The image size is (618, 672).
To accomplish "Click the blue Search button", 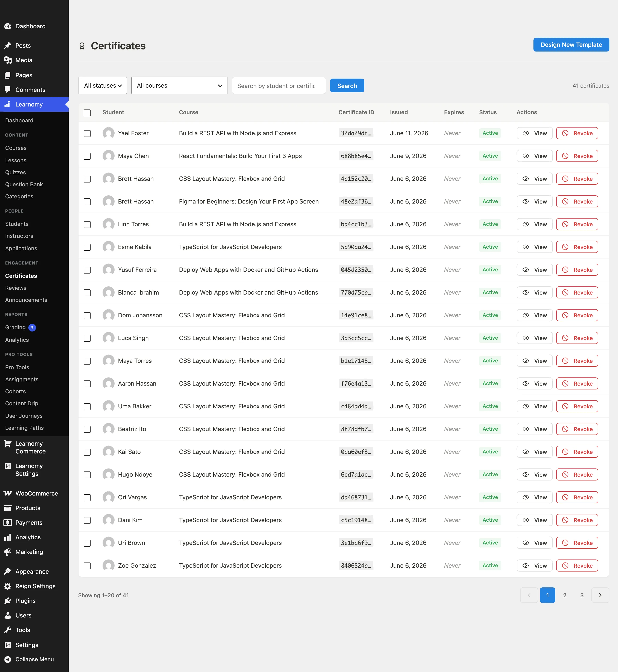I will (347, 86).
